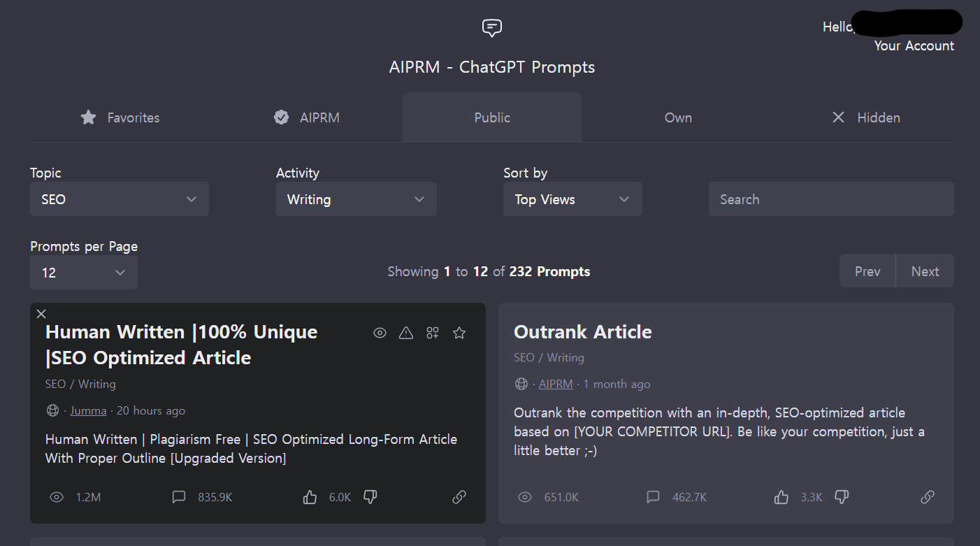
Task: Upvote the Human Written prompt
Action: (310, 497)
